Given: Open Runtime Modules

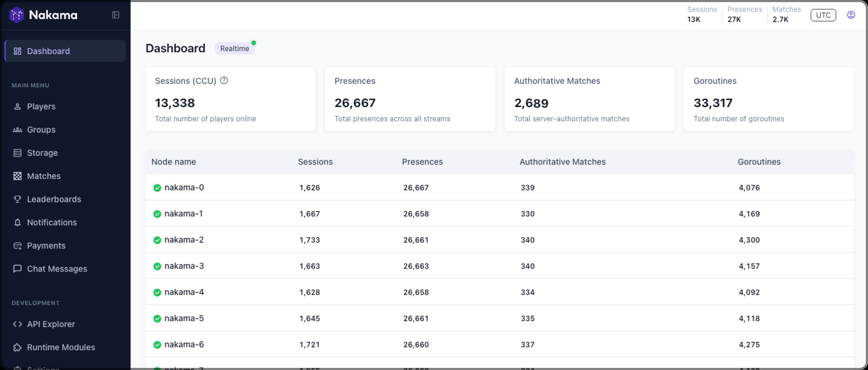Looking at the screenshot, I should point(61,348).
